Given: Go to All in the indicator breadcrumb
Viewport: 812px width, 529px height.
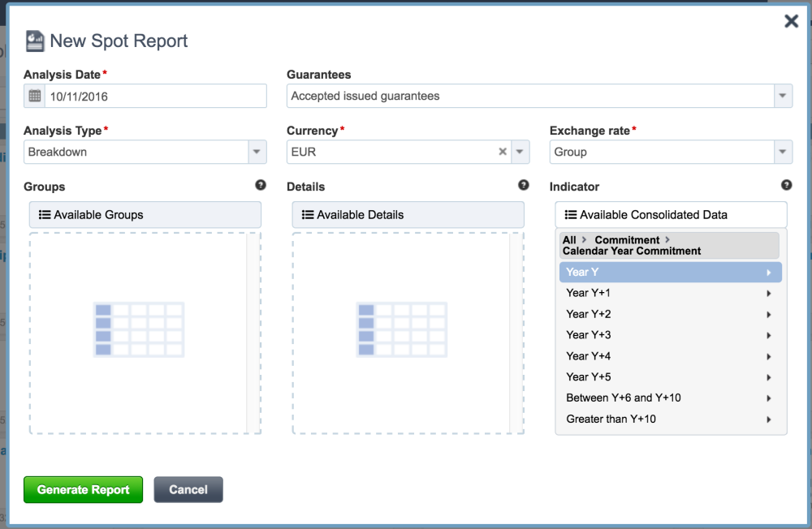Looking at the screenshot, I should point(569,240).
